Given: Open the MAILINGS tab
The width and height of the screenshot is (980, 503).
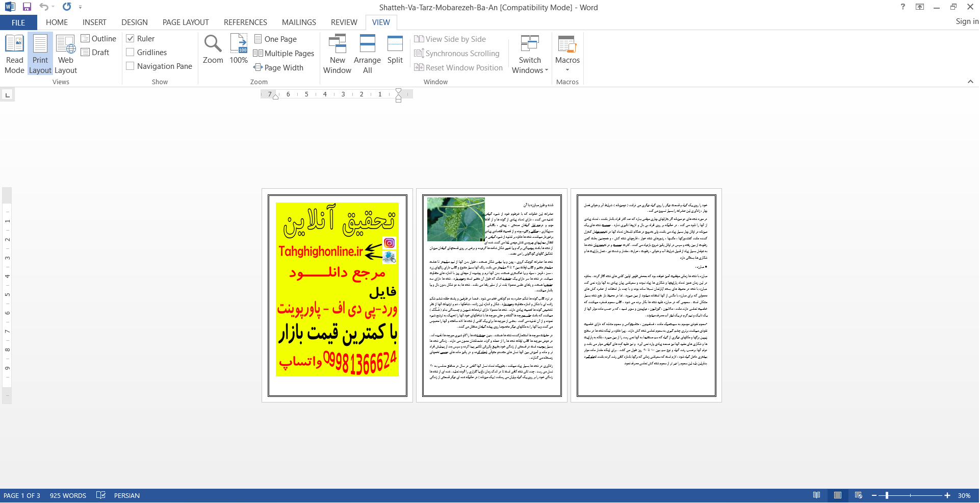Looking at the screenshot, I should (299, 22).
